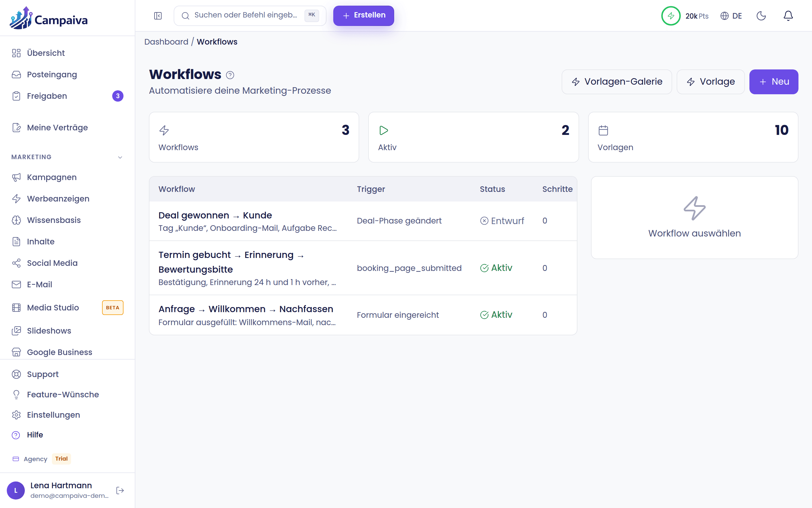This screenshot has width=812, height=508.
Task: Click the Aktiv status of Anfrage row
Action: [496, 315]
